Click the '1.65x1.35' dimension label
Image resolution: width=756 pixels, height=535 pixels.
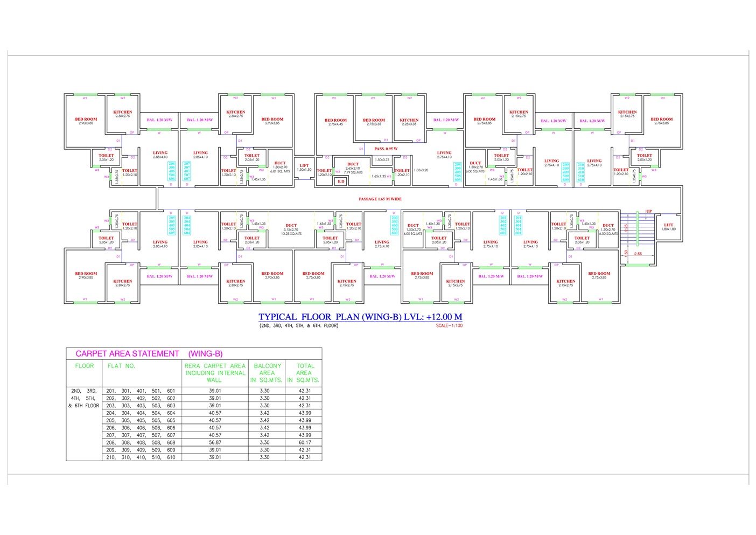(x=379, y=176)
